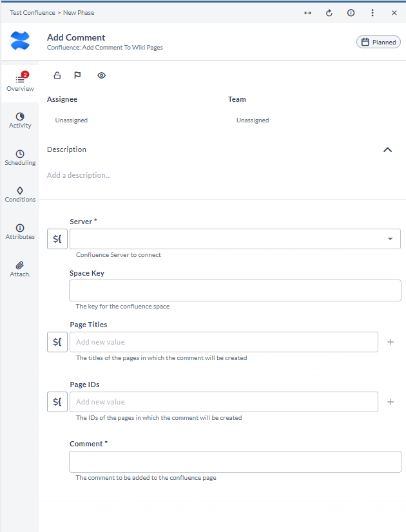This screenshot has height=532, width=406.
Task: Open the three-dot more options menu
Action: click(372, 13)
